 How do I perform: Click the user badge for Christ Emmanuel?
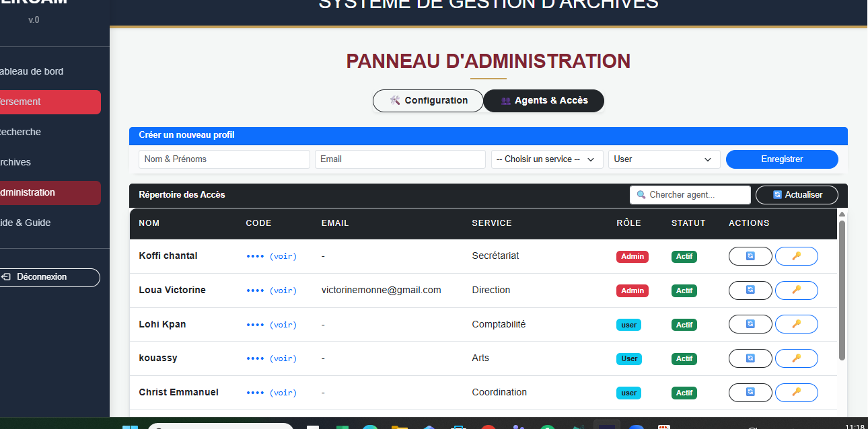click(629, 393)
